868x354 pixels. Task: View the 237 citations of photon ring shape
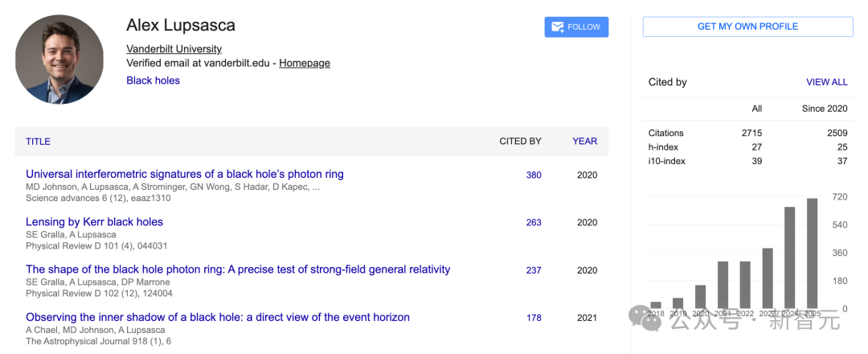click(534, 270)
